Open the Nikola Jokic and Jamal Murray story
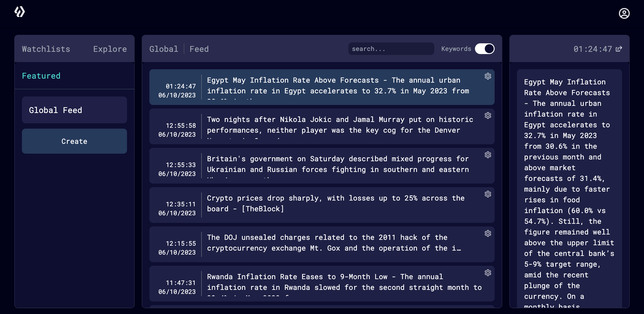The width and height of the screenshot is (644, 314). (x=322, y=126)
